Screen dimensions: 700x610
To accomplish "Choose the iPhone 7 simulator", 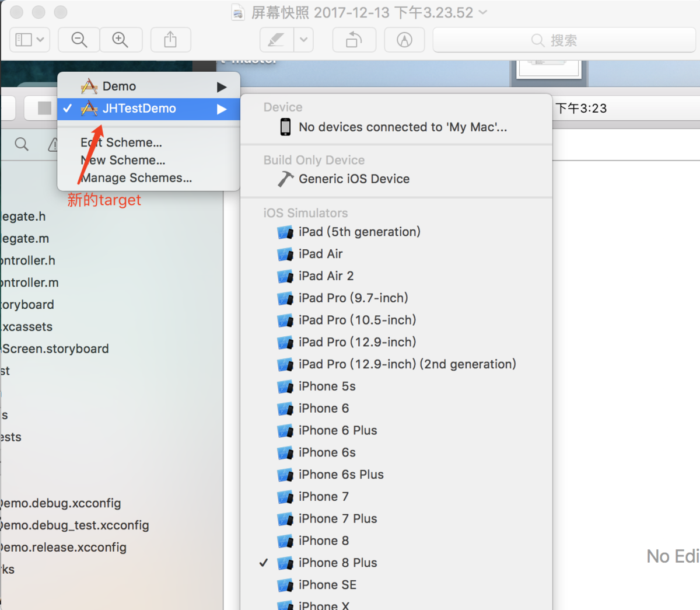I will (396, 497).
